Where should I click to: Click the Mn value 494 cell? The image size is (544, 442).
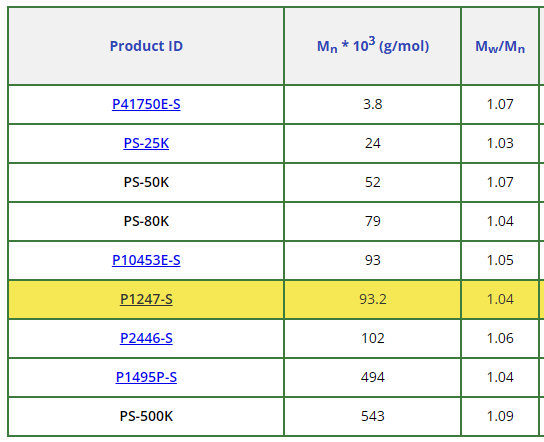373,377
